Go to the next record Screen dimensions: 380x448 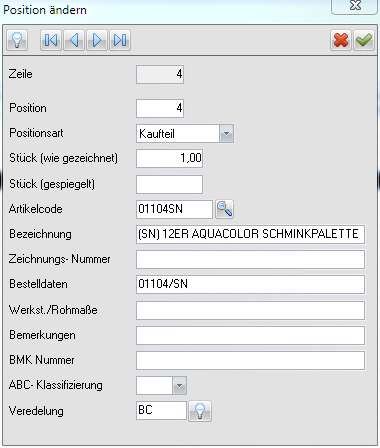97,40
